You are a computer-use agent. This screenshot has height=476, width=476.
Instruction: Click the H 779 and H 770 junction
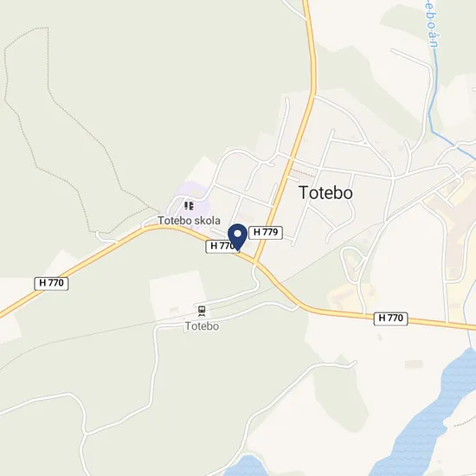255,261
